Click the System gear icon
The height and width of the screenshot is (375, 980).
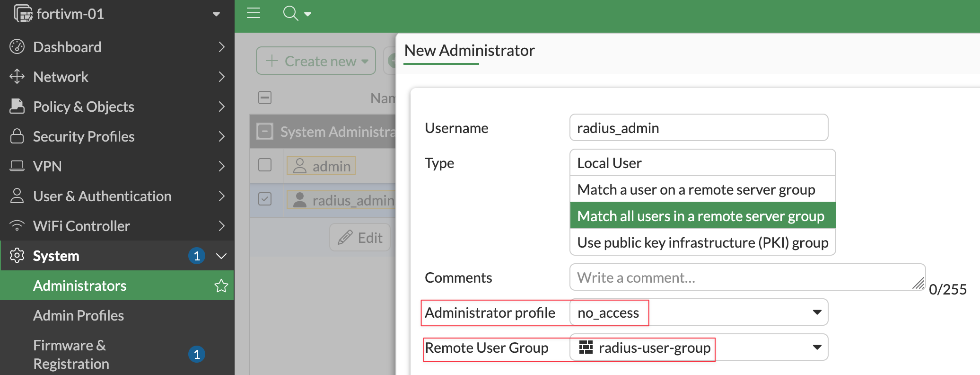17,256
